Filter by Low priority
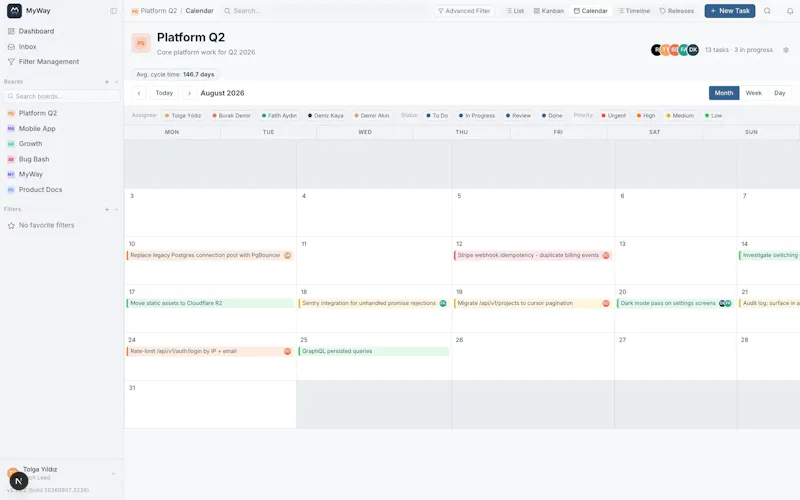Viewport: 800px width, 500px height. (713, 116)
